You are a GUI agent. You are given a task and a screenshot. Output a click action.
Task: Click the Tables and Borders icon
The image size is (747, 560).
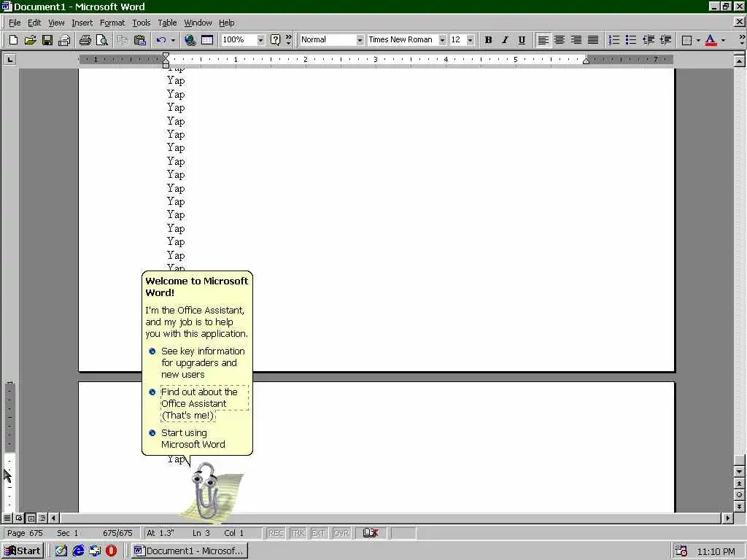tap(207, 40)
